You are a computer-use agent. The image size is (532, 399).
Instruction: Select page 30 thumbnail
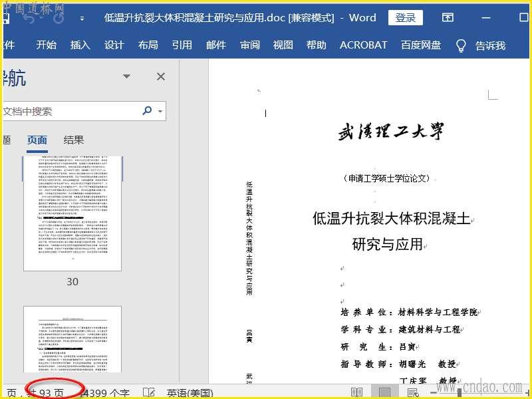pos(72,213)
